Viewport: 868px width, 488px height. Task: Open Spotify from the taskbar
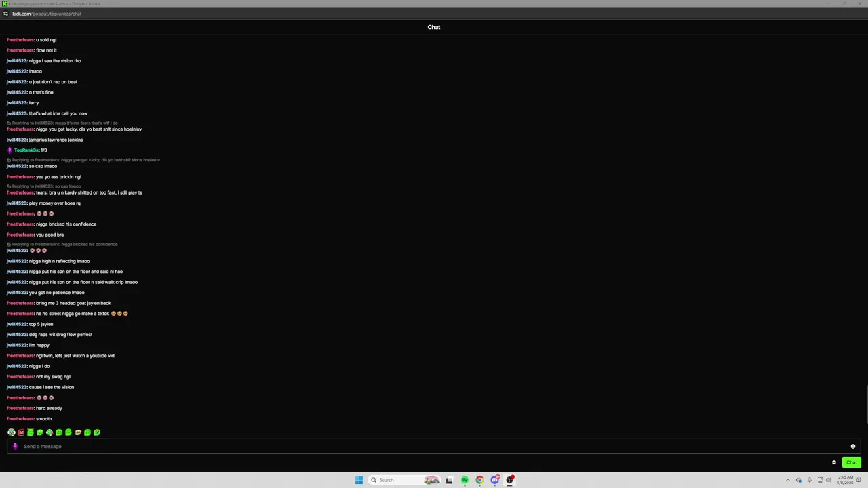[x=465, y=480]
